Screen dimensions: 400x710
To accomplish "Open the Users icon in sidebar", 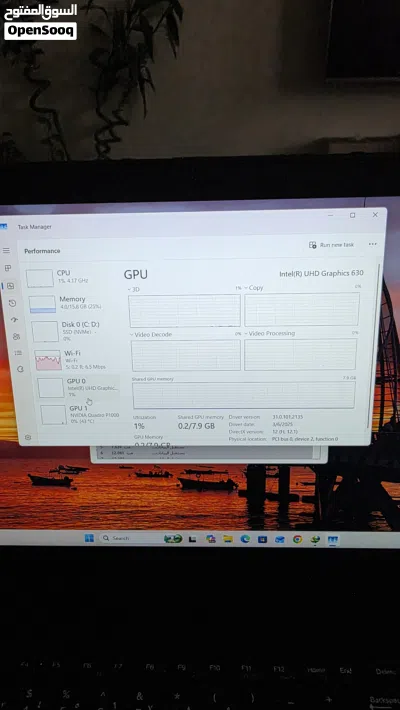I will [x=16, y=336].
